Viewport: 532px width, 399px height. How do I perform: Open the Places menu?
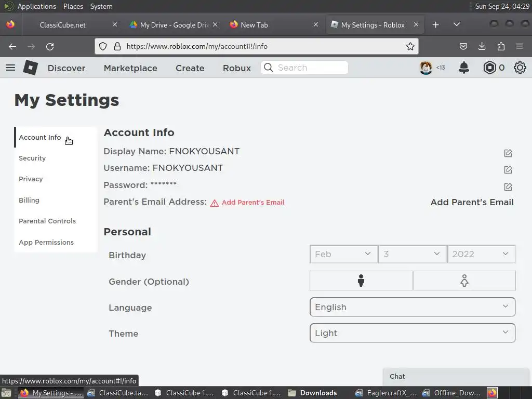click(73, 6)
